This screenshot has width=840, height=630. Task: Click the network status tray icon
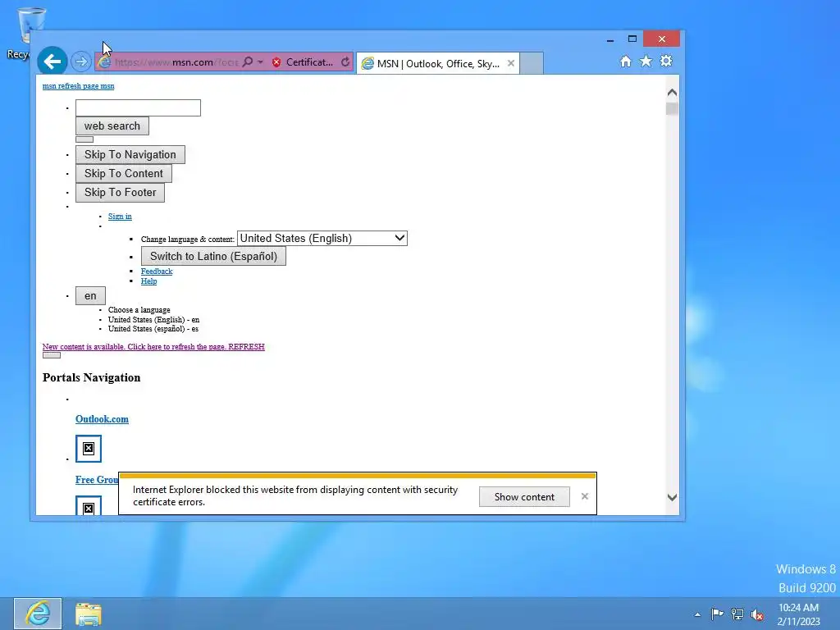(x=737, y=614)
